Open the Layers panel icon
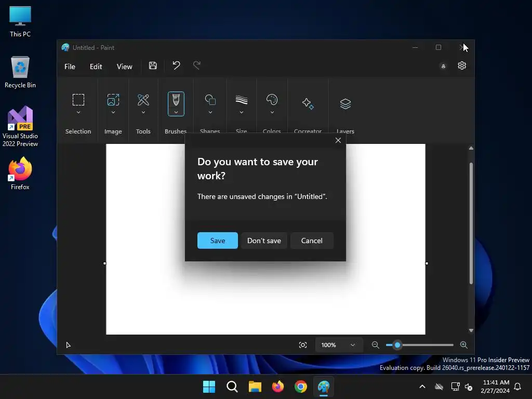This screenshot has width=532, height=399. point(345,103)
